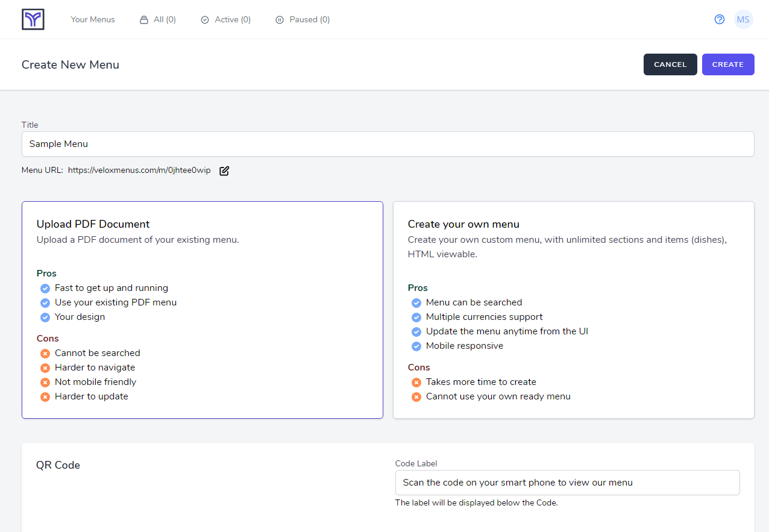Click the Velox Menus logo icon
This screenshot has width=769, height=532.
33,19
